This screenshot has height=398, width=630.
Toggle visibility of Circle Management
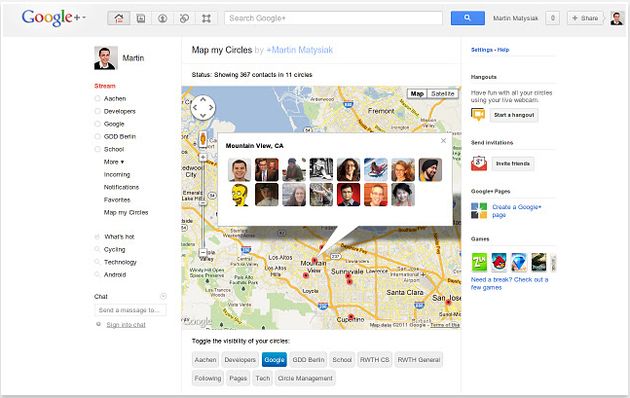[x=305, y=378]
